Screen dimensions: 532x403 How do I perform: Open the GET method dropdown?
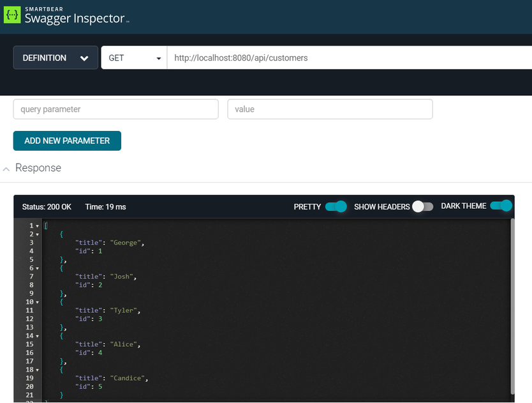coord(134,58)
